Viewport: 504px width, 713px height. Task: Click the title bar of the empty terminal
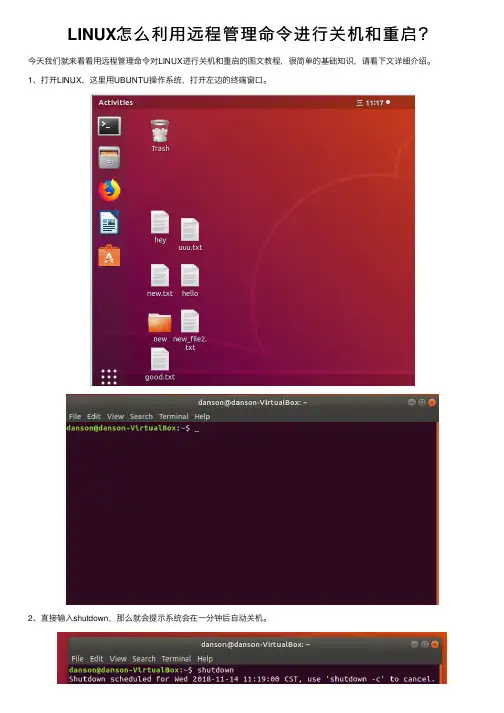pos(252,402)
